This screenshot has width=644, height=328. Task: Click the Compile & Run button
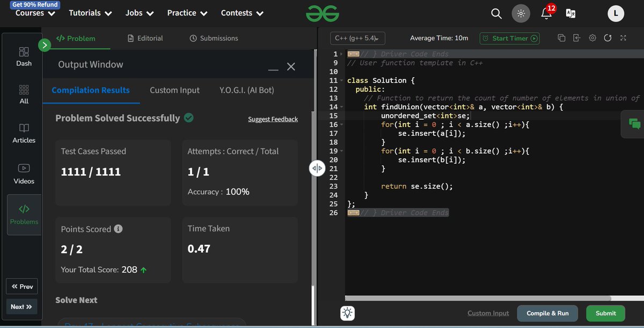(547, 313)
